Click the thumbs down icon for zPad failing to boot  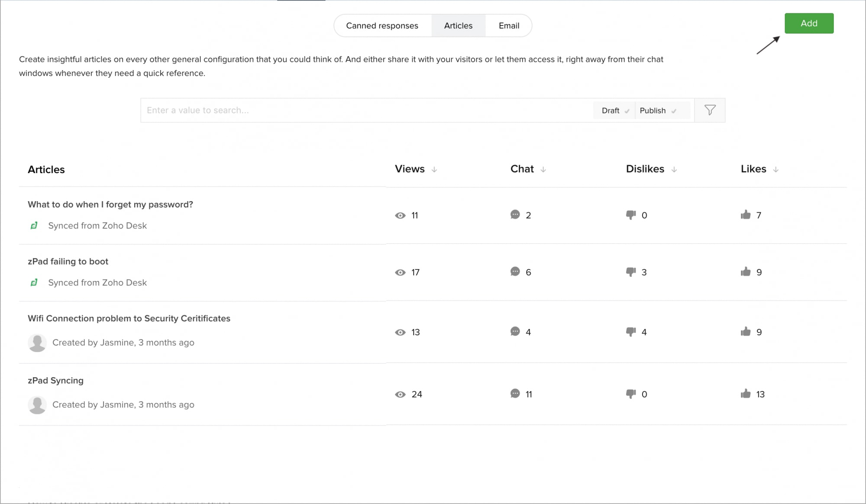tap(630, 273)
